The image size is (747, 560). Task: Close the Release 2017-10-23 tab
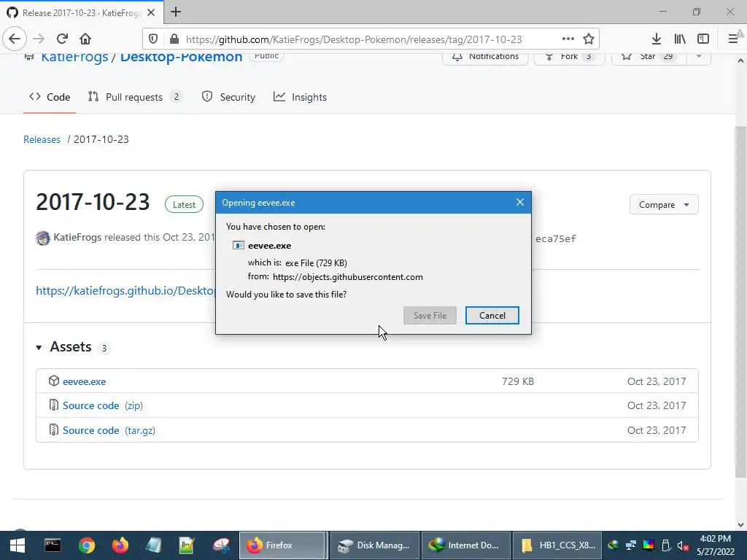click(x=151, y=12)
